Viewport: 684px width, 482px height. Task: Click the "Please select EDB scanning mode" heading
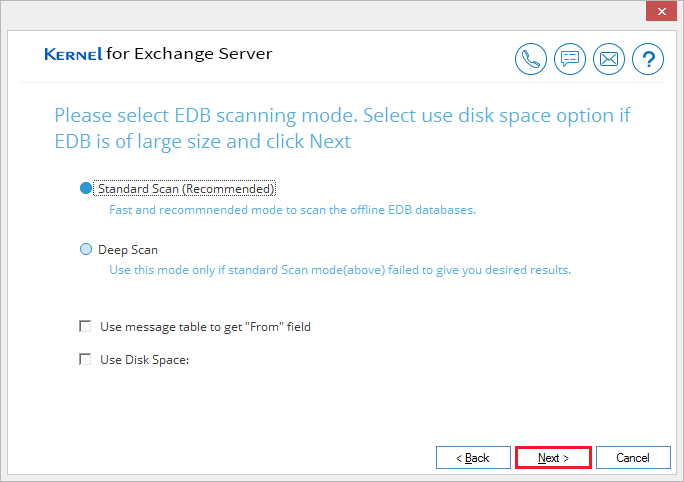coord(342,128)
